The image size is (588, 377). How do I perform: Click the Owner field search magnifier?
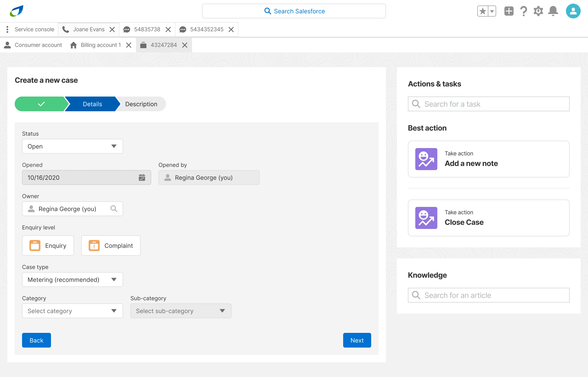coord(114,209)
